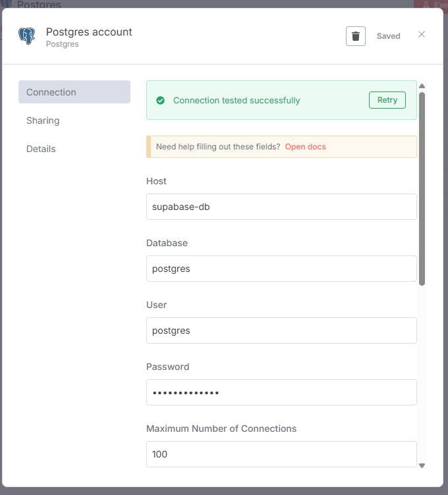Click the masked Password field
This screenshot has width=448, height=495.
click(x=281, y=392)
